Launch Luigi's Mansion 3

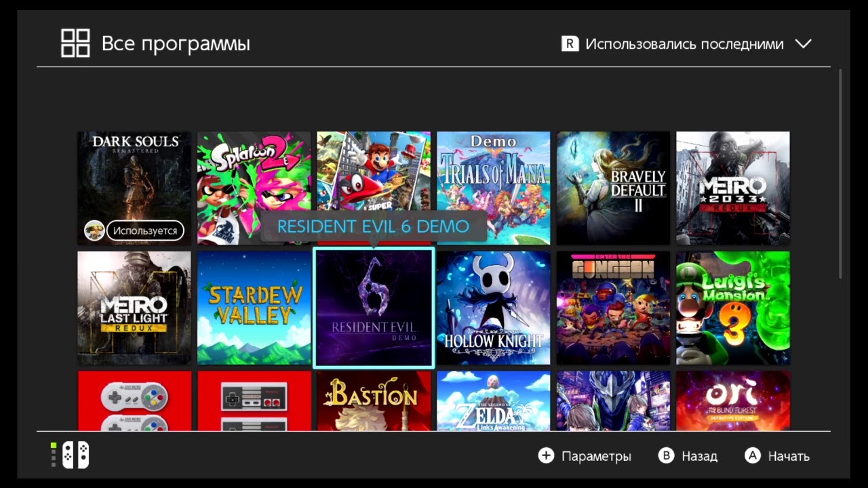pyautogui.click(x=733, y=308)
